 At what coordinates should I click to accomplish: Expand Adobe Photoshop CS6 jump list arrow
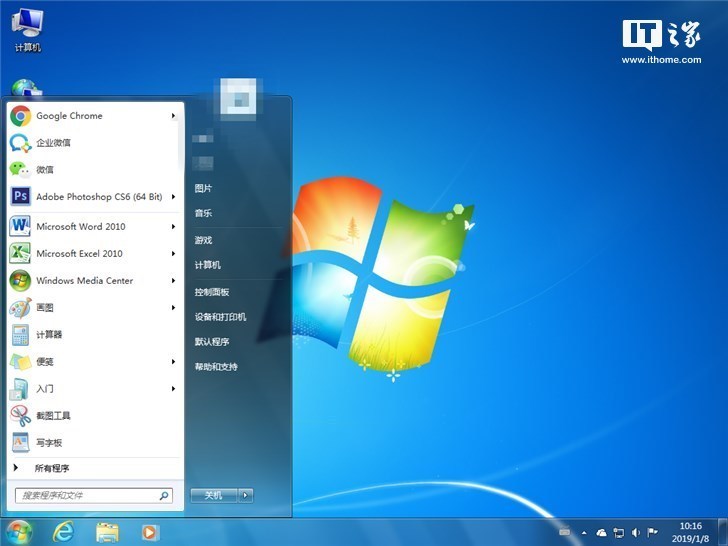click(173, 196)
